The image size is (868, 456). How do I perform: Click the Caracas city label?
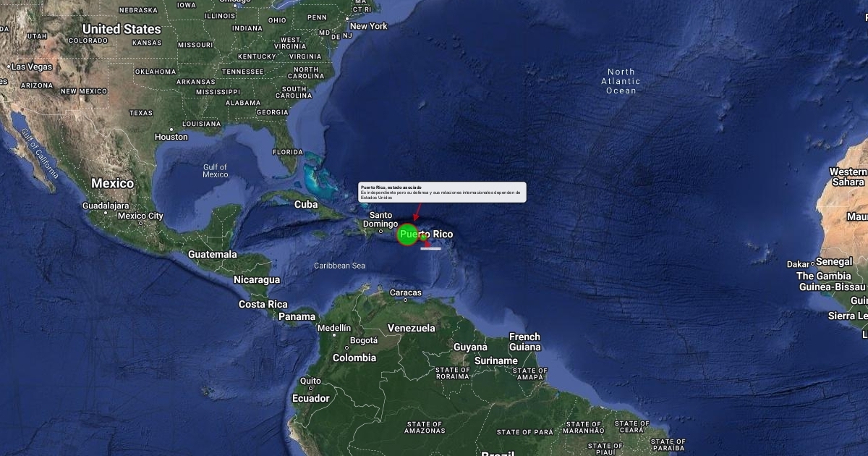click(405, 292)
